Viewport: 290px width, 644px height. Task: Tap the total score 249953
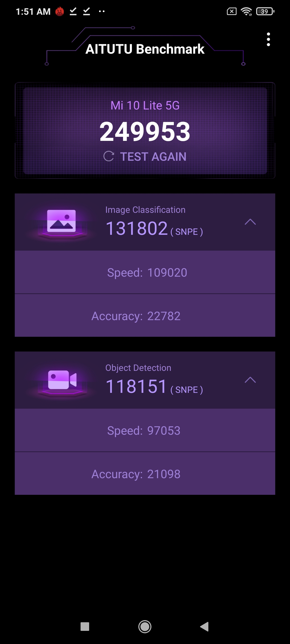point(145,131)
